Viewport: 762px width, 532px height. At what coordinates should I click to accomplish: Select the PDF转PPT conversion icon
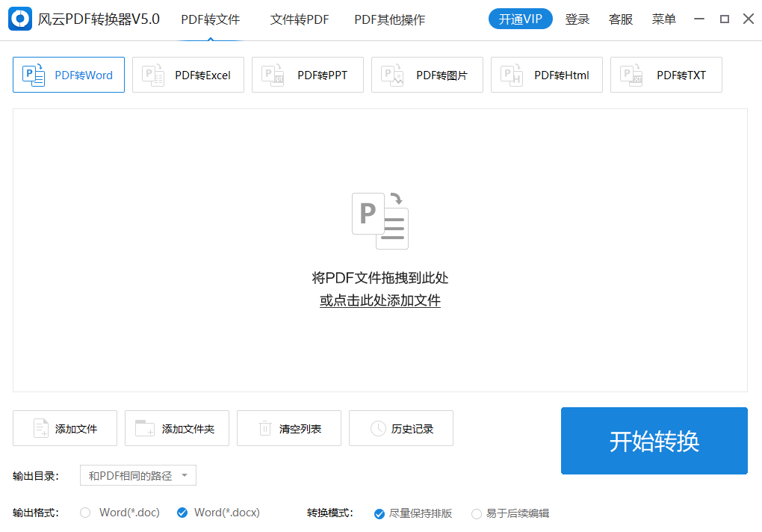tap(273, 75)
